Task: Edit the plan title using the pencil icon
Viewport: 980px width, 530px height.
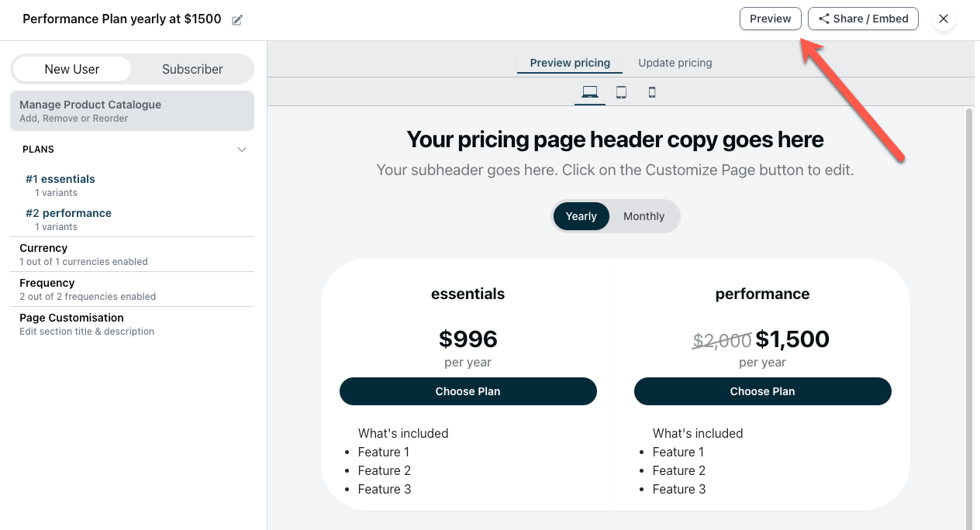Action: pos(236,19)
